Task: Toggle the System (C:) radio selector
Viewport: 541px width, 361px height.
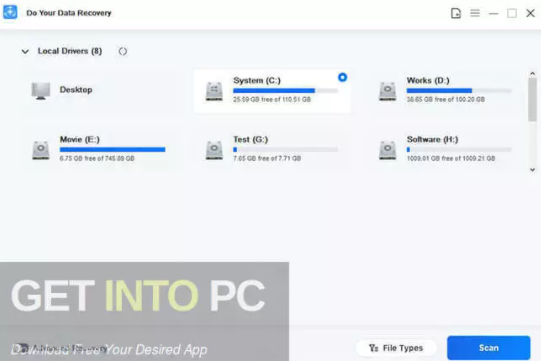Action: (342, 77)
